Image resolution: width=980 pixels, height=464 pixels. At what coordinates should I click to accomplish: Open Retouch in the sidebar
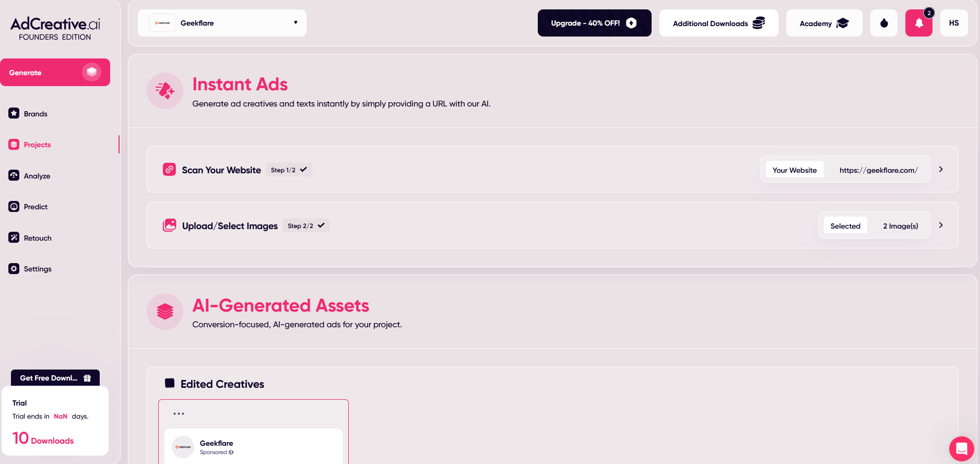coord(38,238)
